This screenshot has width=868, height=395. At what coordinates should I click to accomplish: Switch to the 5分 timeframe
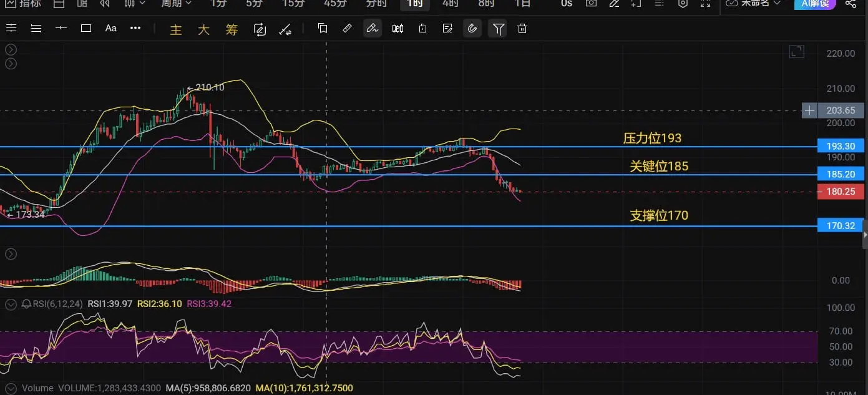(254, 3)
